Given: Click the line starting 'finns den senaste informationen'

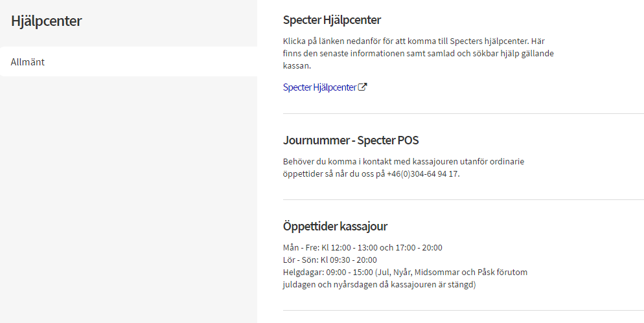Looking at the screenshot, I should [418, 53].
